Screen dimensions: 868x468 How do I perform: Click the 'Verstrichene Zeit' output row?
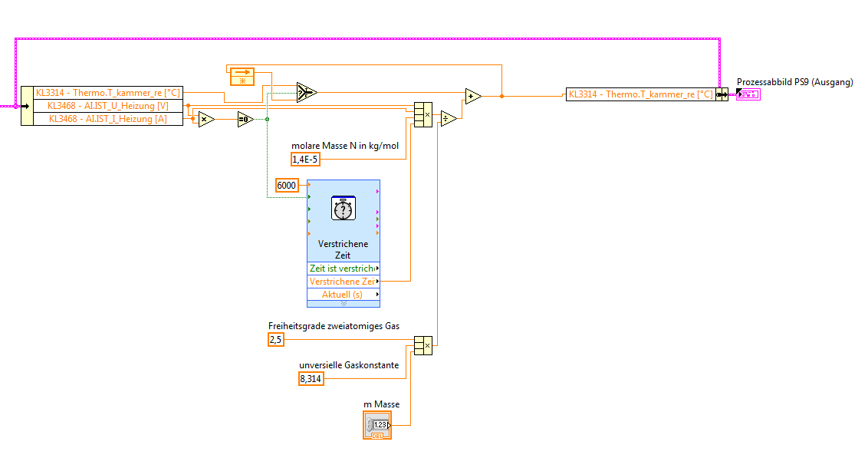click(344, 282)
